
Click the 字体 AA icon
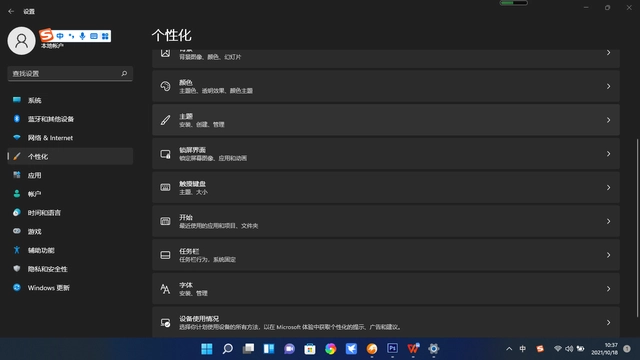click(x=165, y=289)
